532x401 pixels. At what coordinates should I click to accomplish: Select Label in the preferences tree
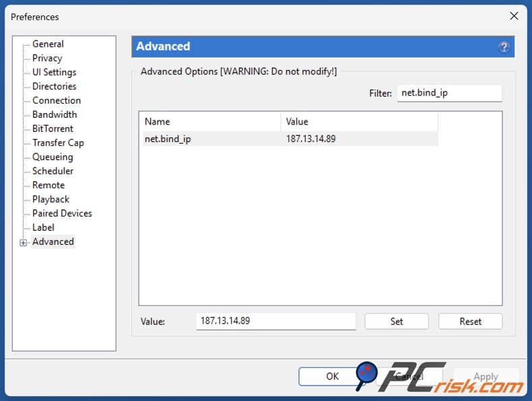pyautogui.click(x=43, y=228)
